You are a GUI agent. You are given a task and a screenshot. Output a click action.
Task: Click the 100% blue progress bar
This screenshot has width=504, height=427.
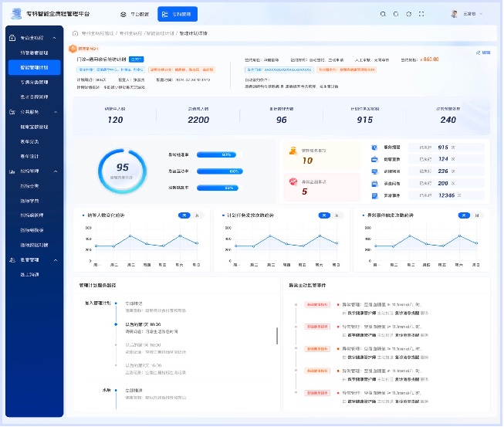(x=220, y=171)
